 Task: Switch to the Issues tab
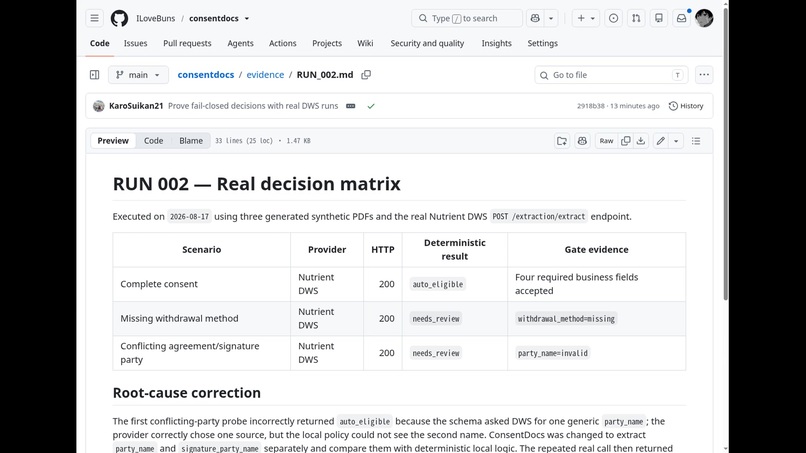[x=135, y=43]
